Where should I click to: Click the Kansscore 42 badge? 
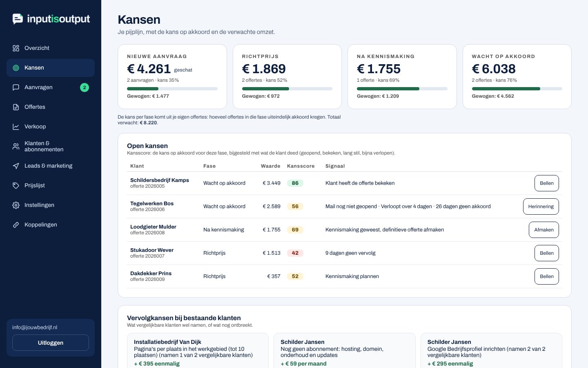click(295, 253)
